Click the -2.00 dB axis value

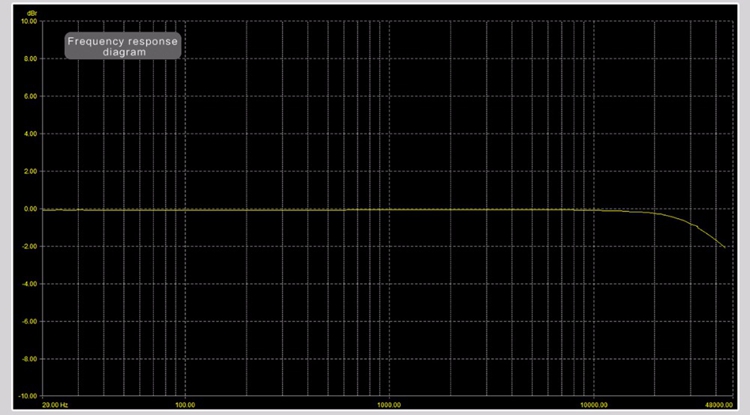pyautogui.click(x=30, y=246)
